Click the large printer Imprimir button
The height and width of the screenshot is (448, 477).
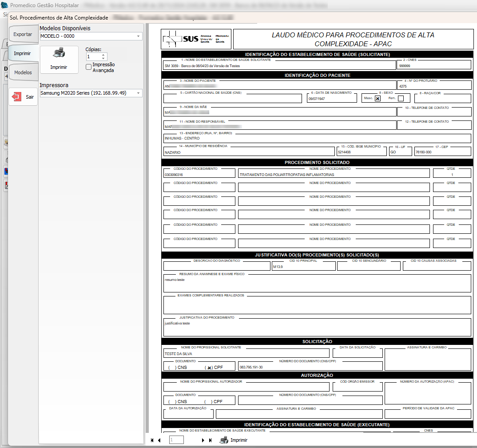tap(59, 60)
